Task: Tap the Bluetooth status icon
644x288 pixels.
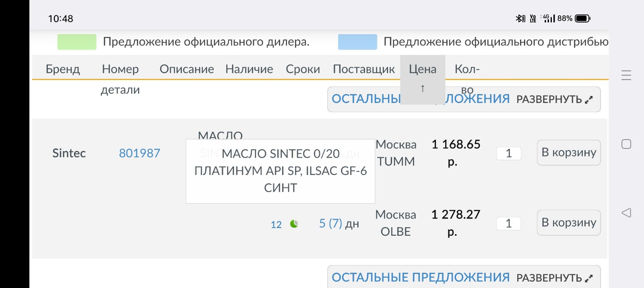Action: pyautogui.click(x=520, y=19)
